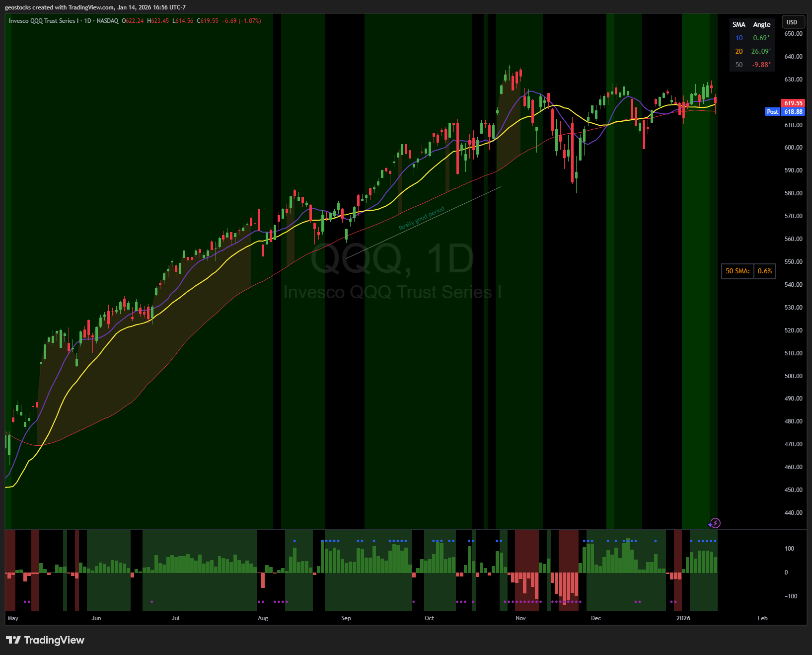Click the 50 SMA 0.6% label box
812x655 pixels.
point(748,271)
